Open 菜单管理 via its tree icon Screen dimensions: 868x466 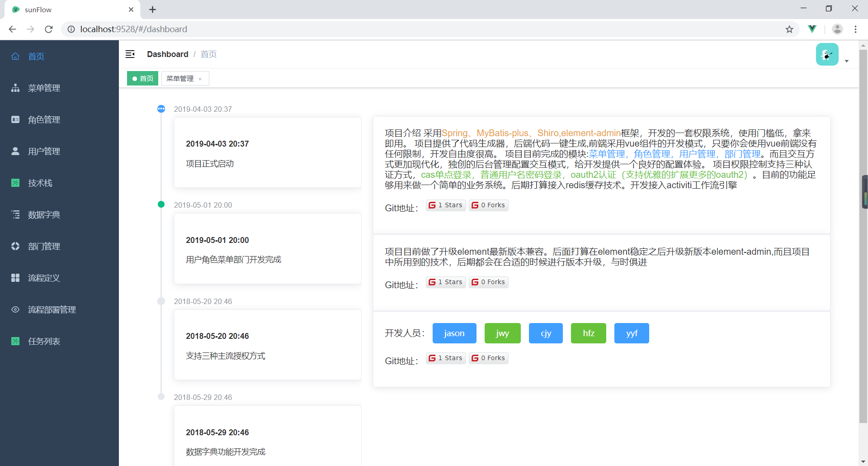click(15, 88)
